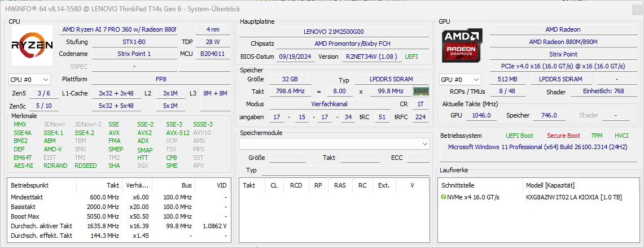
Task: Open the CPU #0 selector dropdown
Action: (29, 80)
